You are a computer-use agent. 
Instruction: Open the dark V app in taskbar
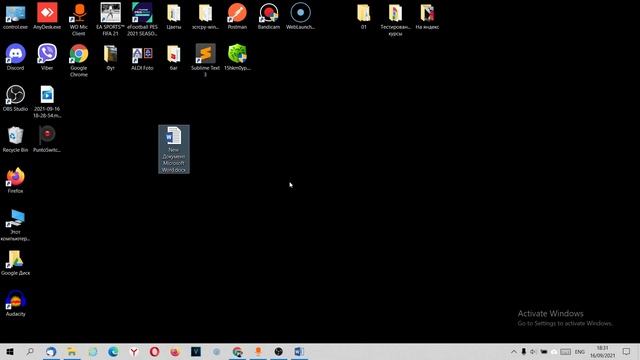coord(196,352)
